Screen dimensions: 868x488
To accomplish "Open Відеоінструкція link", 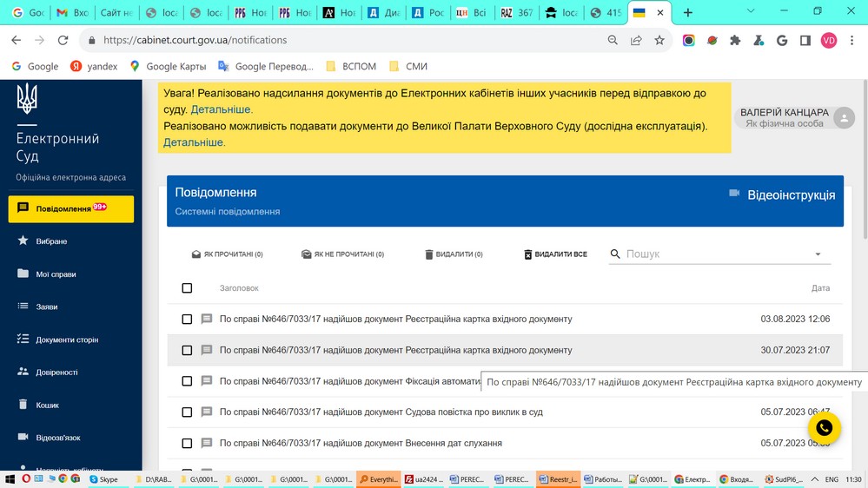I will click(791, 195).
